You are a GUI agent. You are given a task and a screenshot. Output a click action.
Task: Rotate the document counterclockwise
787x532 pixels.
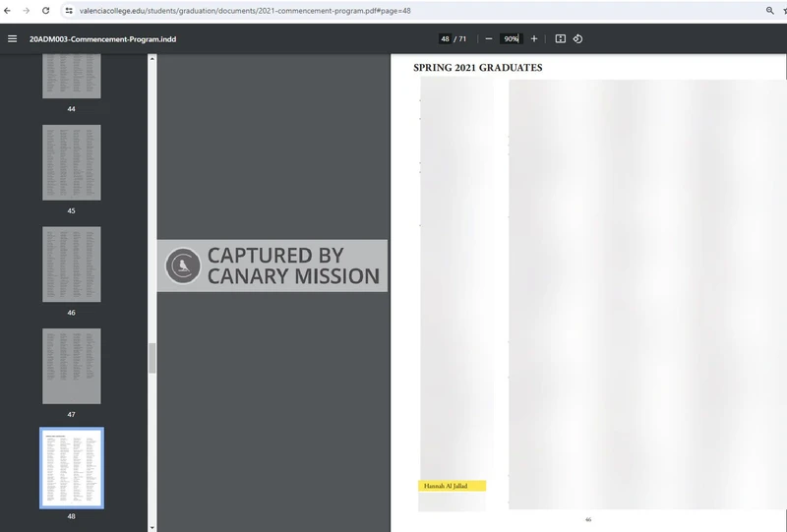point(577,39)
